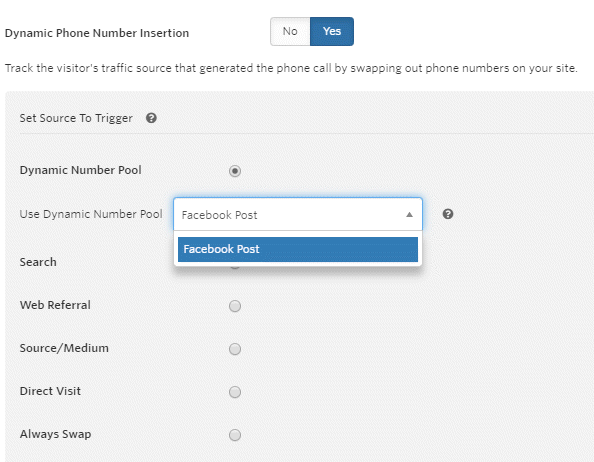Click the Dynamic Phone Number Insertion label
The width and height of the screenshot is (594, 462).
coord(97,33)
